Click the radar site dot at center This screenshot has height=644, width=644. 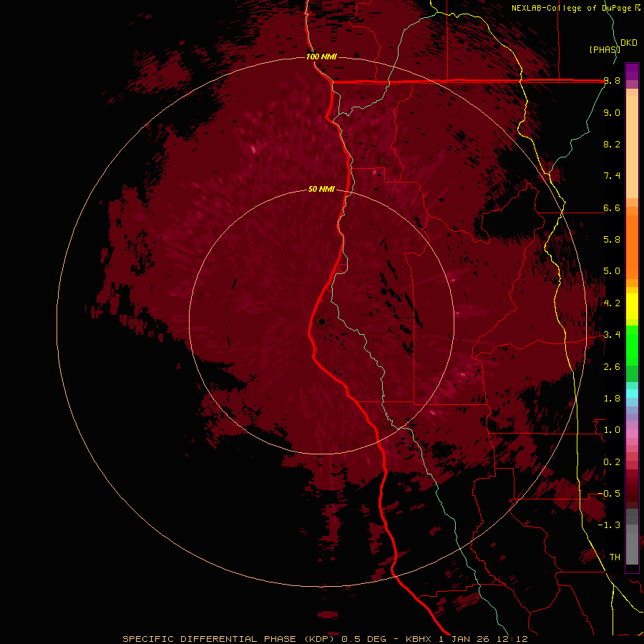(x=321, y=321)
